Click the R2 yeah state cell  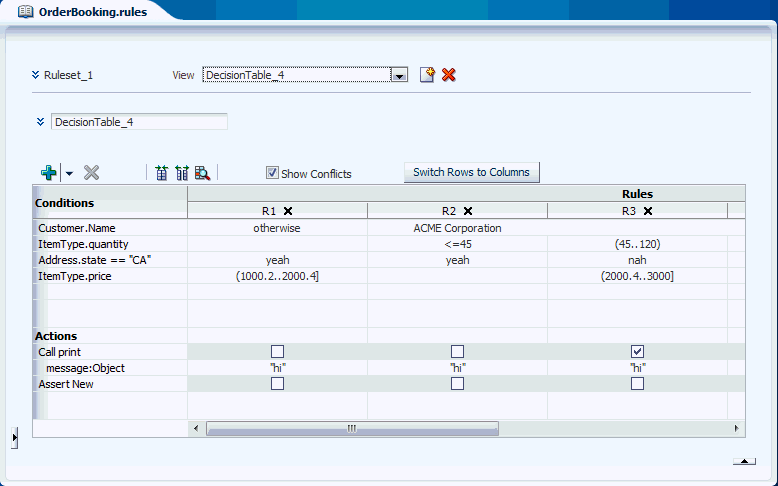click(457, 260)
